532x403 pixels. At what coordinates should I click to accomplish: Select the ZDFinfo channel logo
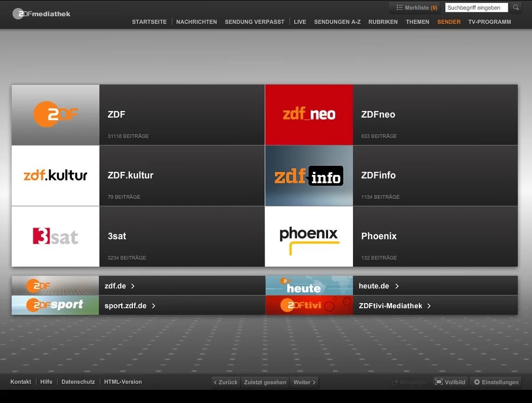tap(308, 175)
